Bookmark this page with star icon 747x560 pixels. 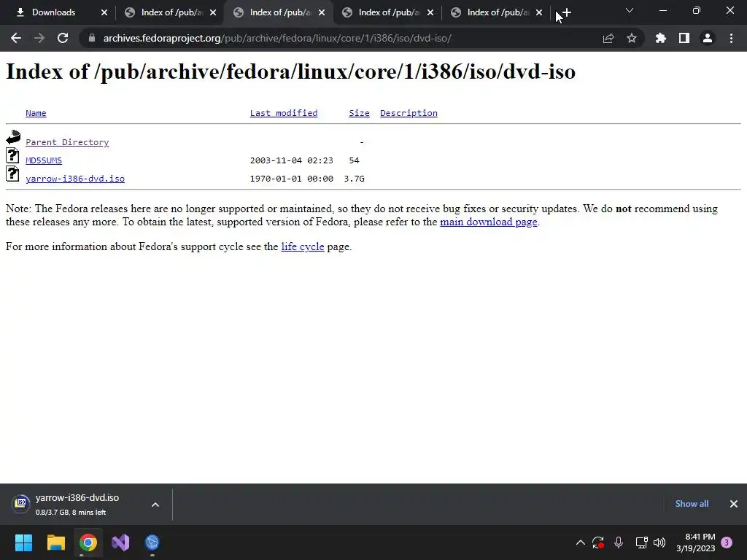[632, 38]
